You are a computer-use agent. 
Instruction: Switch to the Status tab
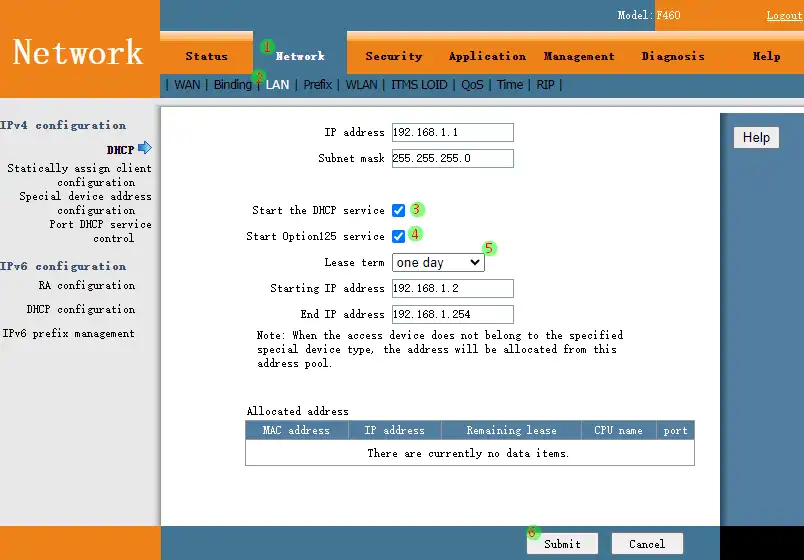click(x=206, y=57)
